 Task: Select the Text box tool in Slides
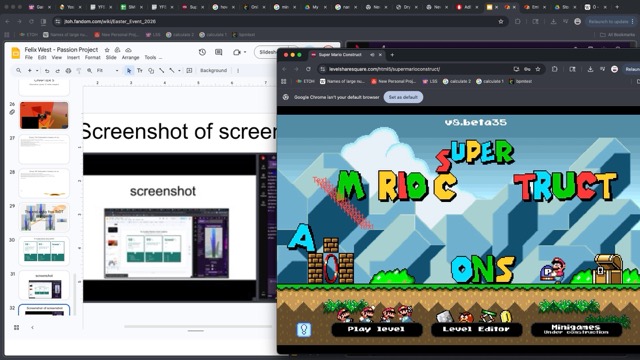(140, 71)
